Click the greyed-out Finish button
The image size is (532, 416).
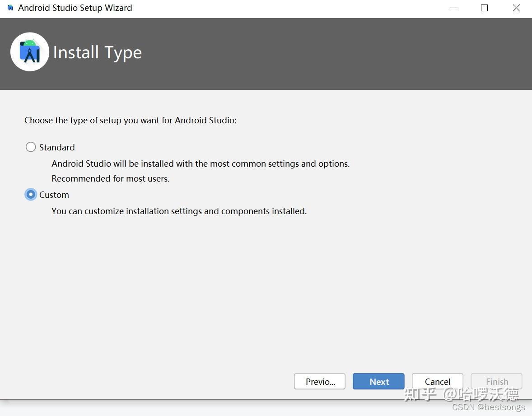[x=497, y=382]
